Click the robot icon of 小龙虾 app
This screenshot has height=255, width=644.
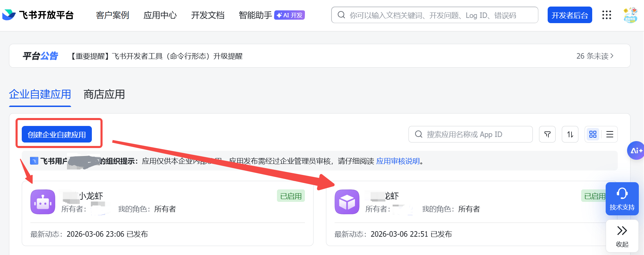(x=43, y=202)
